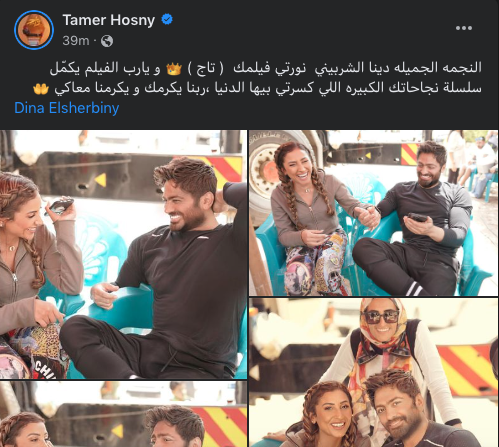
Task: Click the film title تاج in parentheses
Action: [206, 68]
